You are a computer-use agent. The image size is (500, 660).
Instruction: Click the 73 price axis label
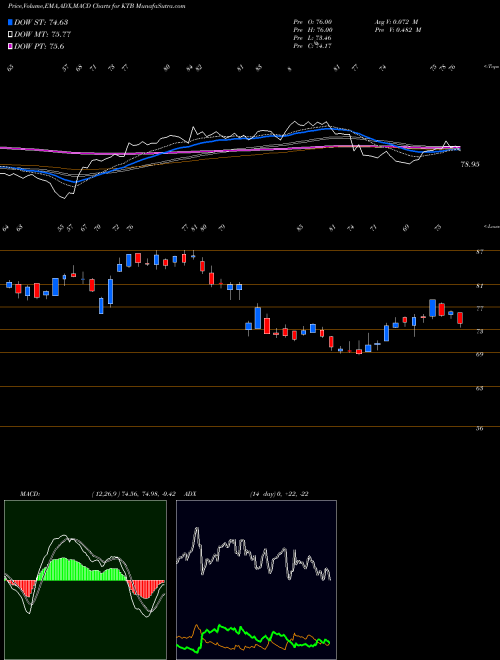[479, 332]
